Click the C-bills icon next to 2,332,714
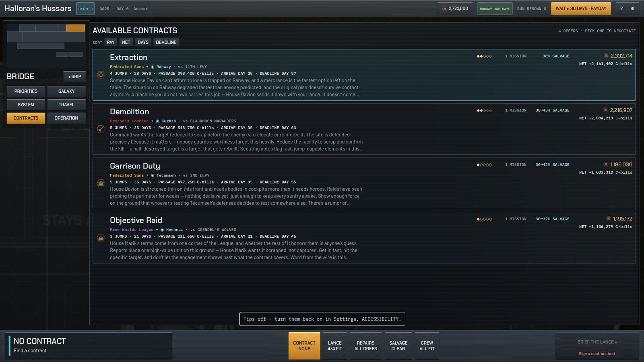This screenshot has height=362, width=644. (x=606, y=56)
